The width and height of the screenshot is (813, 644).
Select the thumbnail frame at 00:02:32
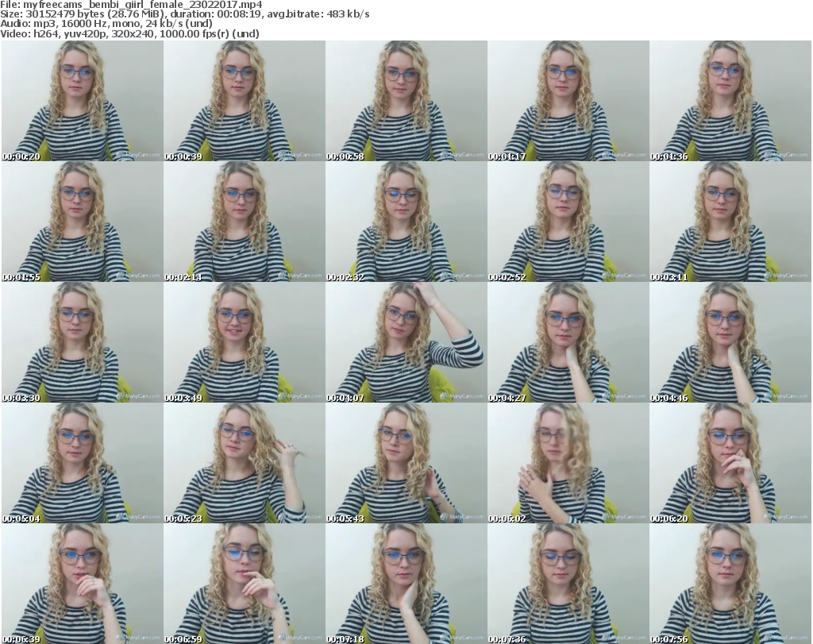[406, 222]
